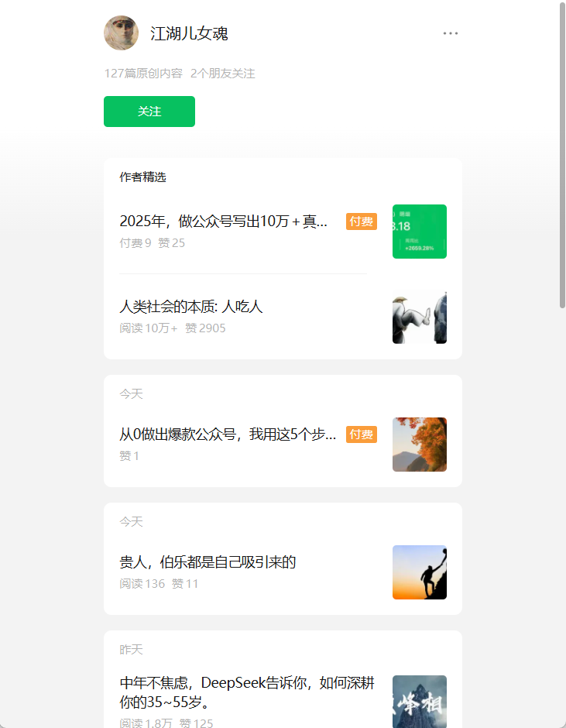Open article 人类社会的本质: 人吃人

pyautogui.click(x=190, y=307)
